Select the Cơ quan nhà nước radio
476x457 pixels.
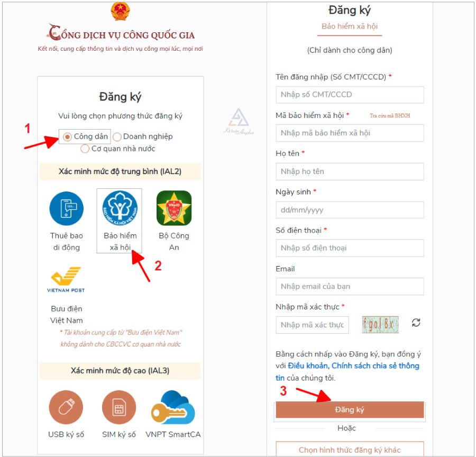[85, 149]
